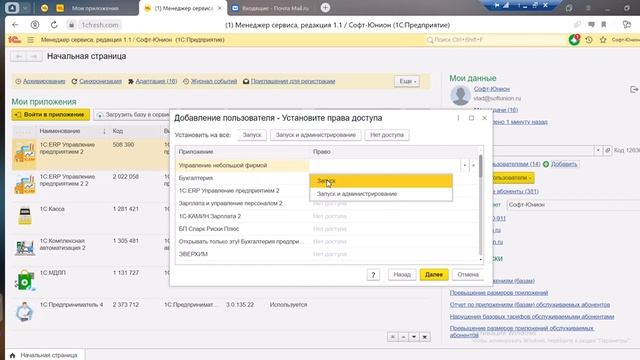Screen dimensions: 640x360
Task: Open Журнал событий link
Action: (x=214, y=81)
